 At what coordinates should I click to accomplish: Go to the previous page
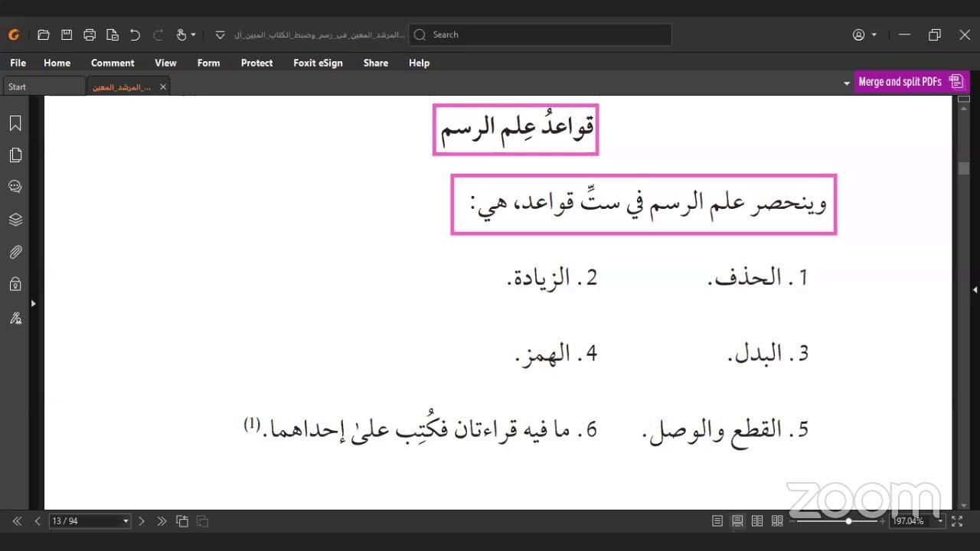[x=38, y=521]
